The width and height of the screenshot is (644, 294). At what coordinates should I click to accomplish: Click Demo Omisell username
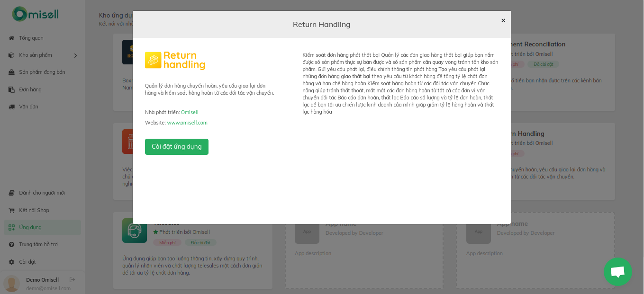click(x=42, y=280)
